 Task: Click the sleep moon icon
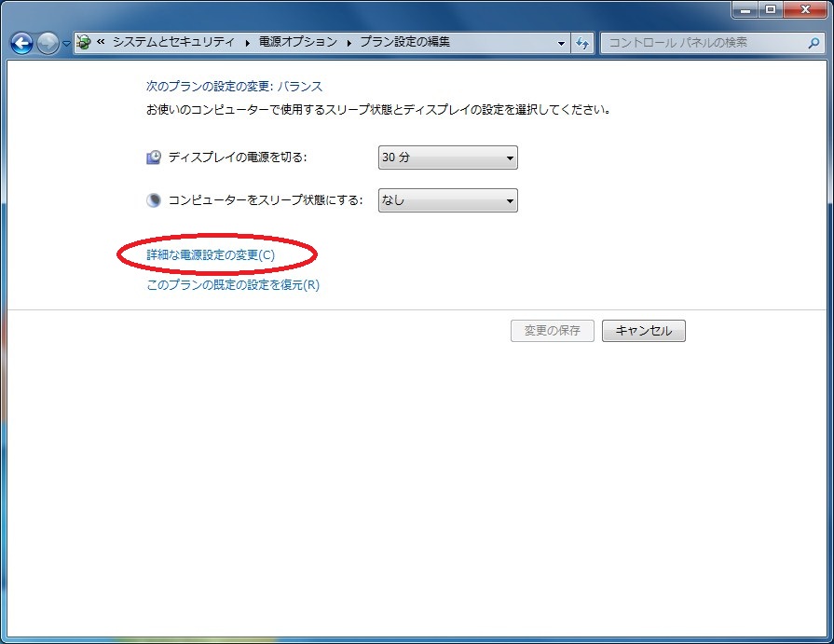(x=154, y=200)
